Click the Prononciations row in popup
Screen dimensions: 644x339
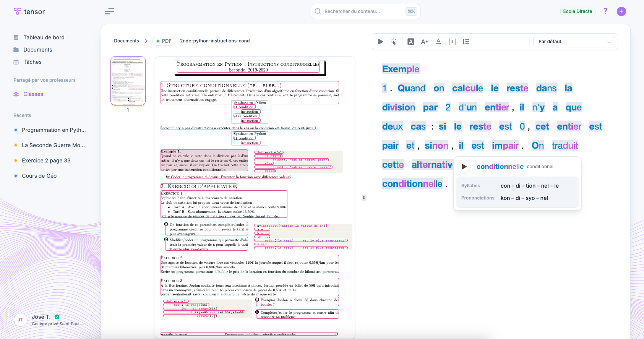point(517,198)
